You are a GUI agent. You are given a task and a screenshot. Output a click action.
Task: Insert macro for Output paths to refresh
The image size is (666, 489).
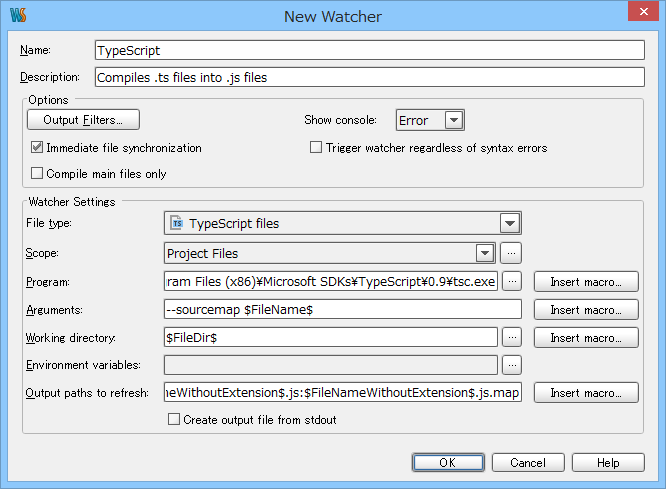coord(586,393)
